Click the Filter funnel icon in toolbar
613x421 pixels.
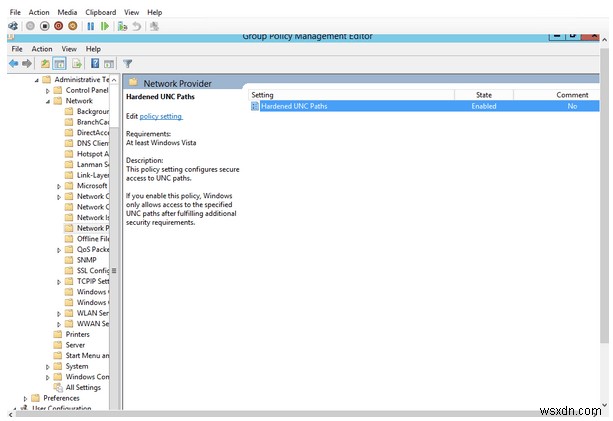point(127,63)
